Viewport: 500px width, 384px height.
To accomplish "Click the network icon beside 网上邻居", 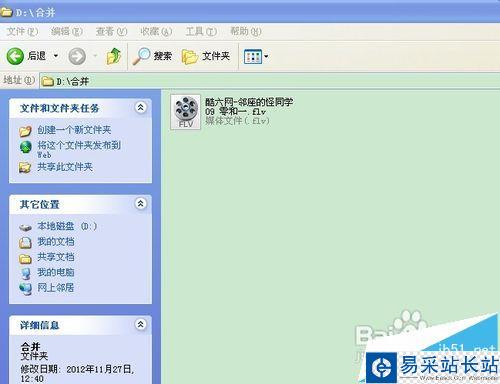I will [25, 289].
